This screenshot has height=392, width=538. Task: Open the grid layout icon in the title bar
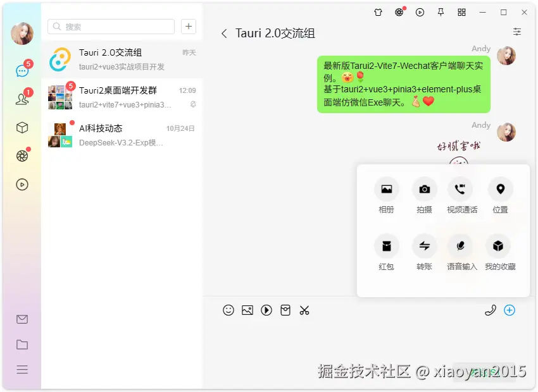(x=462, y=12)
